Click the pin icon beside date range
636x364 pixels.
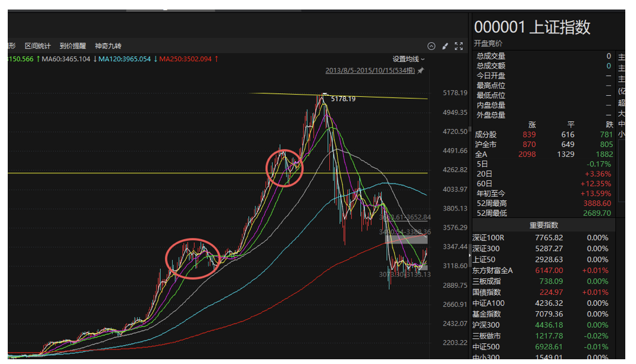(420, 71)
